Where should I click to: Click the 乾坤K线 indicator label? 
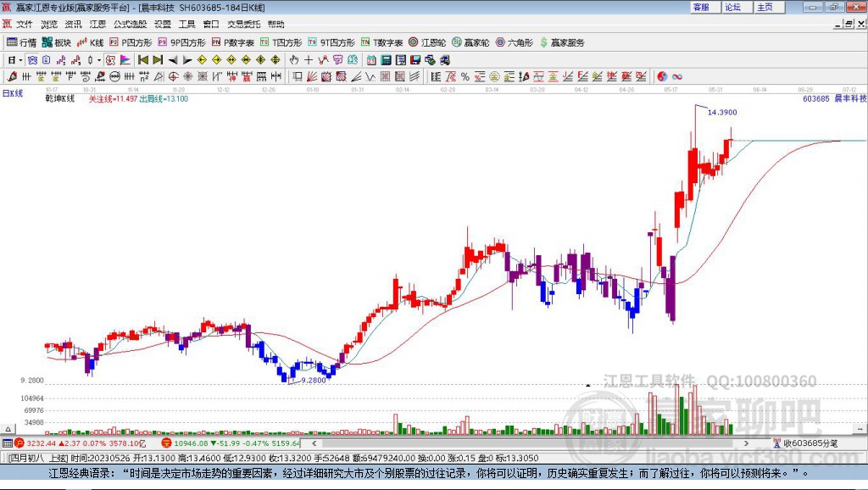click(60, 98)
